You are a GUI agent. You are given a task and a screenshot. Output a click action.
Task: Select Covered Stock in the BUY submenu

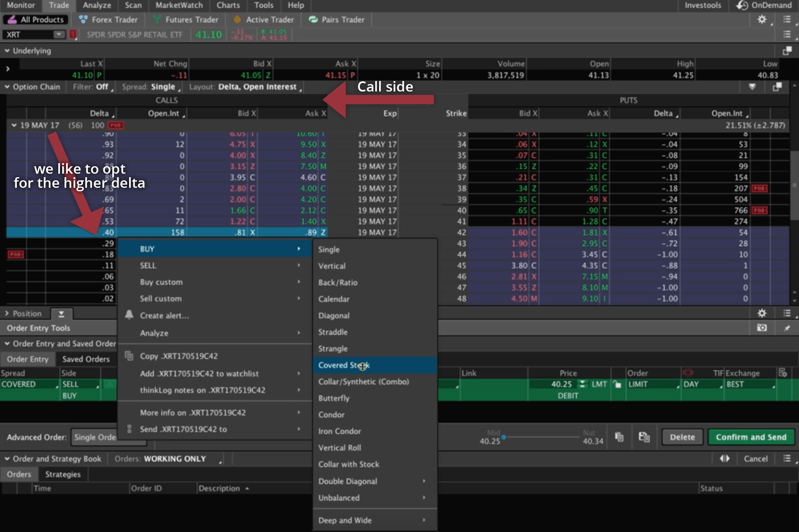[375, 365]
